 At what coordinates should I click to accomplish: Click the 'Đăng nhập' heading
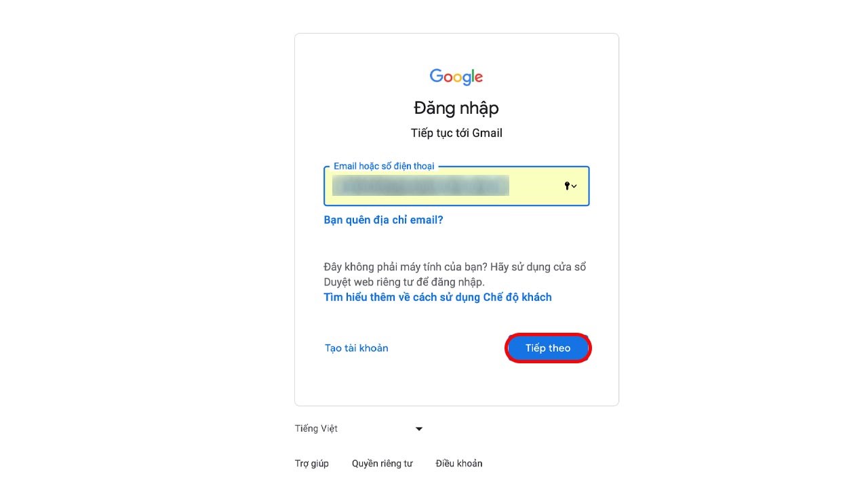456,108
